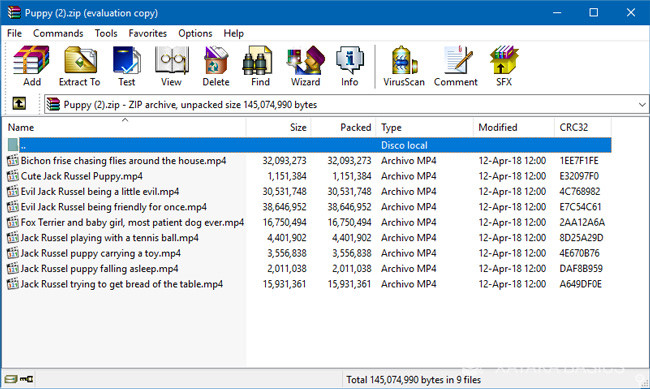Click icon of Jack Russel trying to get bread file
This screenshot has height=389, width=650.
pyautogui.click(x=13, y=284)
